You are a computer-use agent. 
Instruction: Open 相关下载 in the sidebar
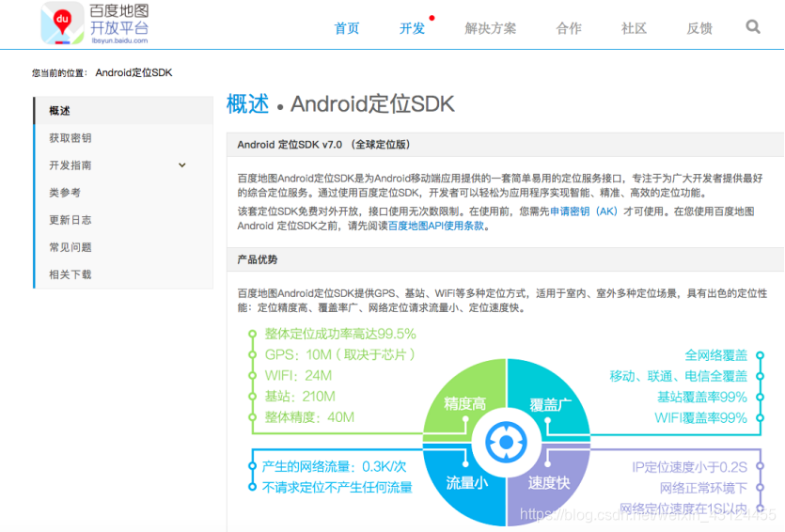123,274
